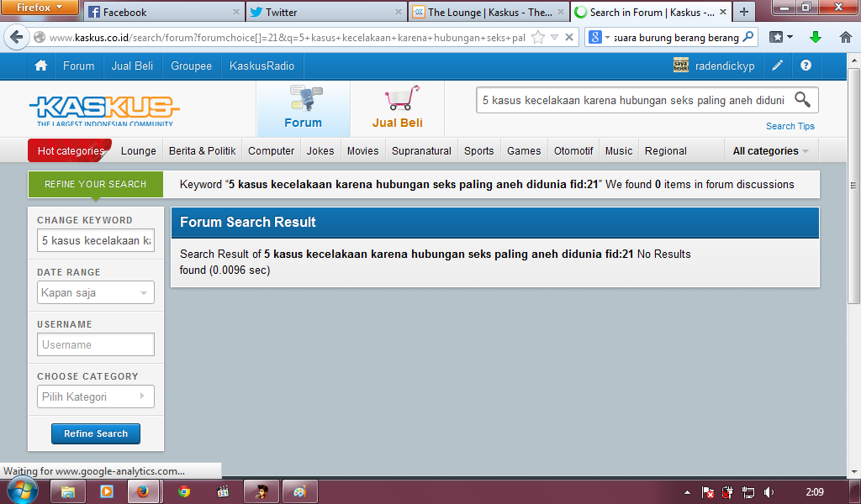Open the Sports category

pos(478,151)
